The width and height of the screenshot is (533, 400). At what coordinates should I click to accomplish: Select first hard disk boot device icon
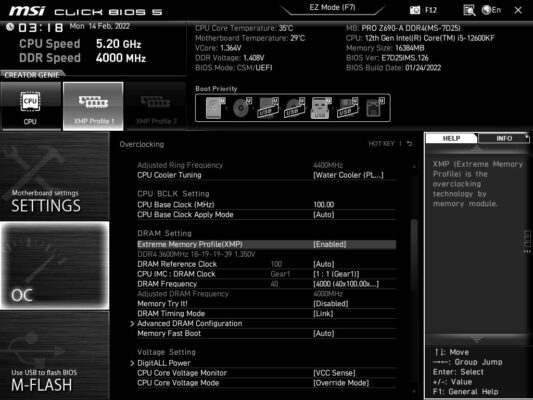tap(215, 108)
